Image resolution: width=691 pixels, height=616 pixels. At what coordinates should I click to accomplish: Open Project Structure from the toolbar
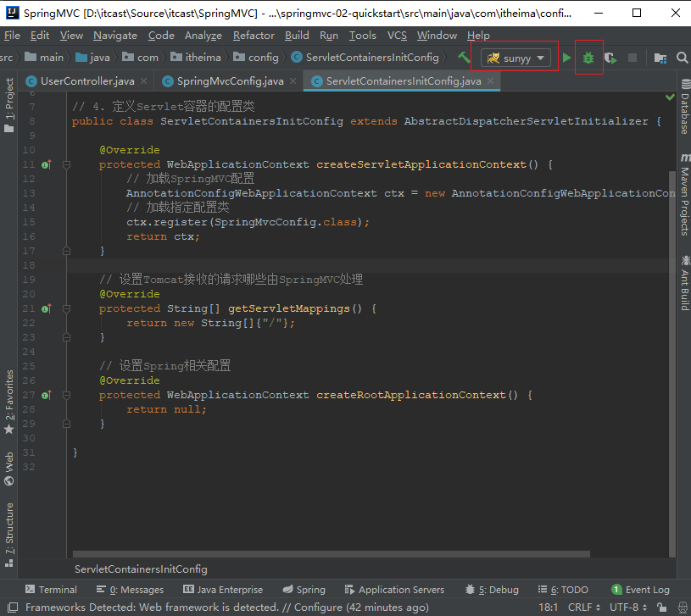point(660,58)
